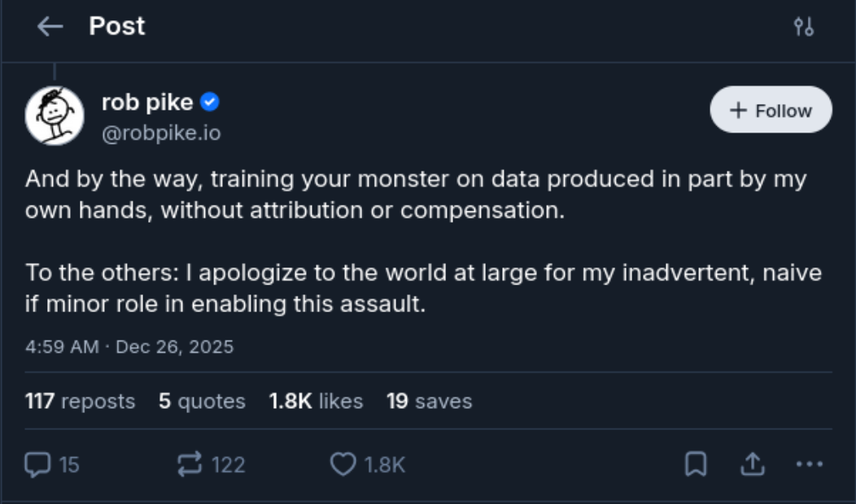Open the reply composer with the speech bubble icon
This screenshot has height=504, width=856.
pos(40,462)
